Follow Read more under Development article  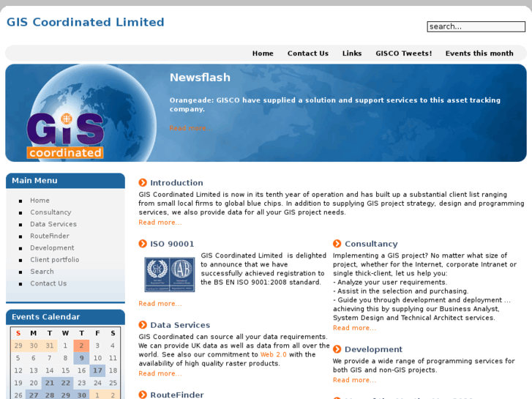coord(354,380)
